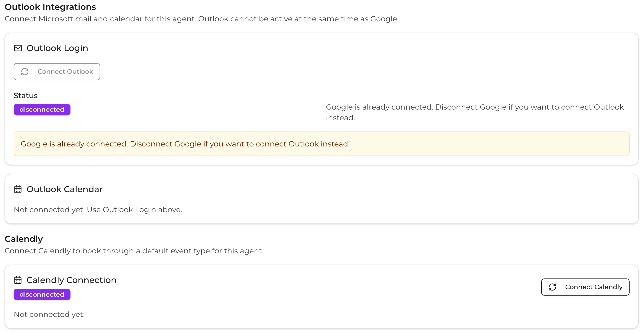Select the Outlook Integrations heading

click(50, 7)
